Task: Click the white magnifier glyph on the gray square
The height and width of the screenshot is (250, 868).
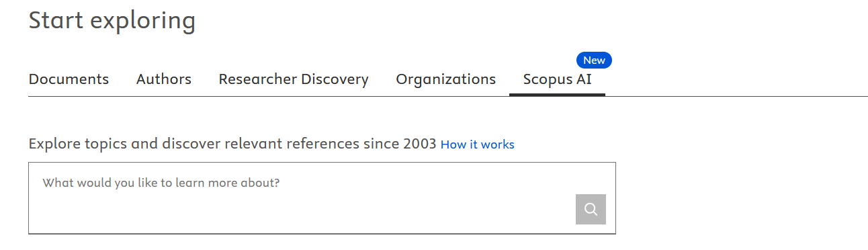Action: (x=591, y=209)
